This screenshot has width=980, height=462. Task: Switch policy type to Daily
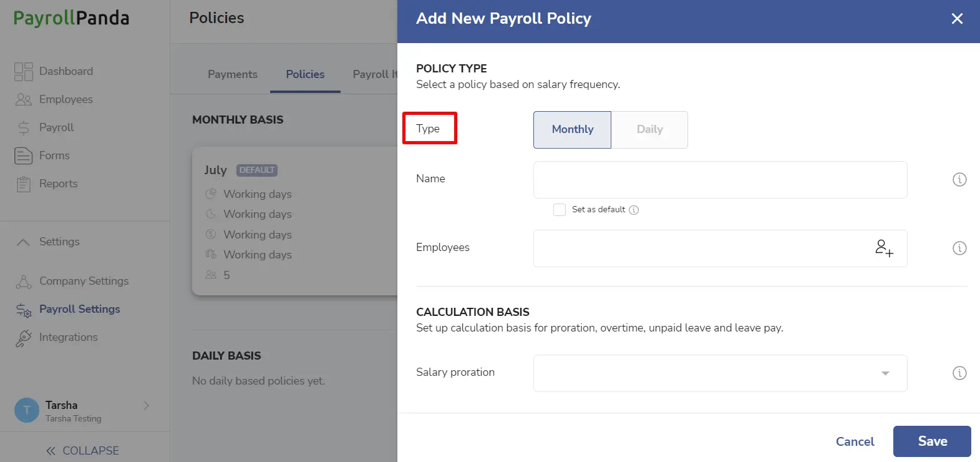[649, 130]
